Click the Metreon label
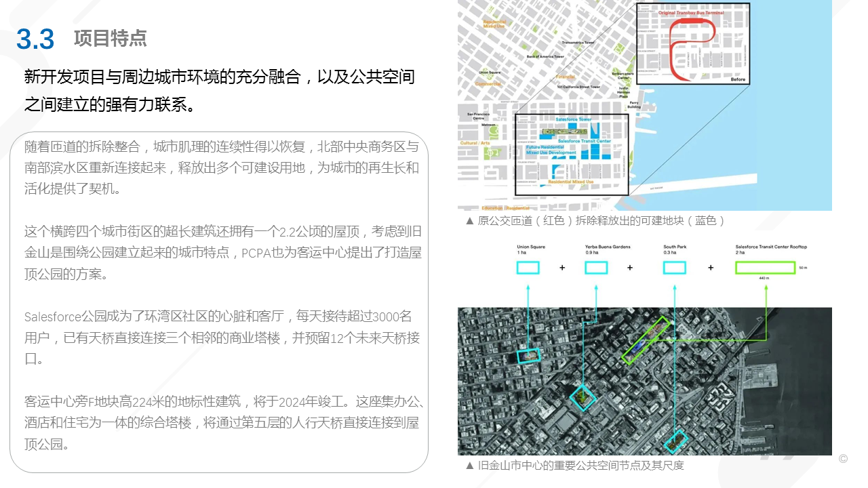The width and height of the screenshot is (868, 488). pyautogui.click(x=488, y=125)
